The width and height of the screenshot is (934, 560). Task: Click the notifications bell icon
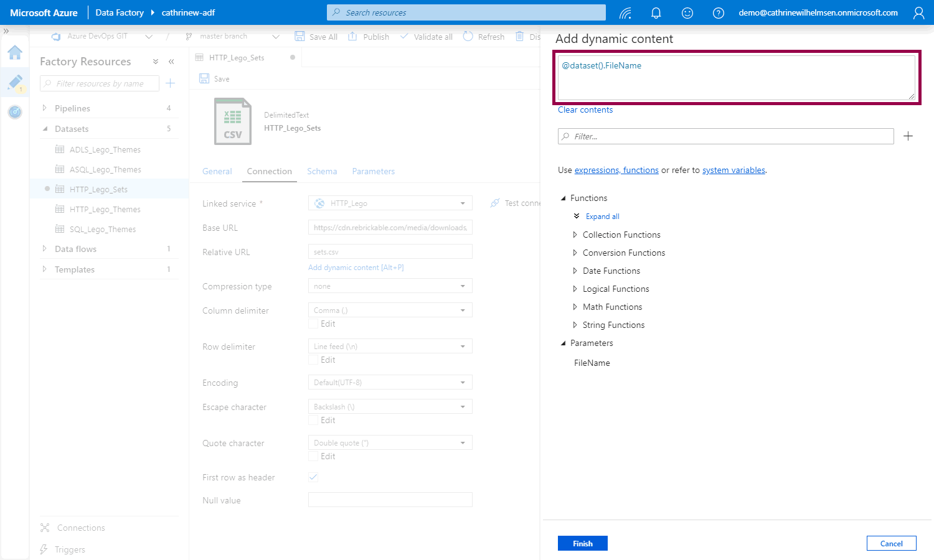pos(656,13)
